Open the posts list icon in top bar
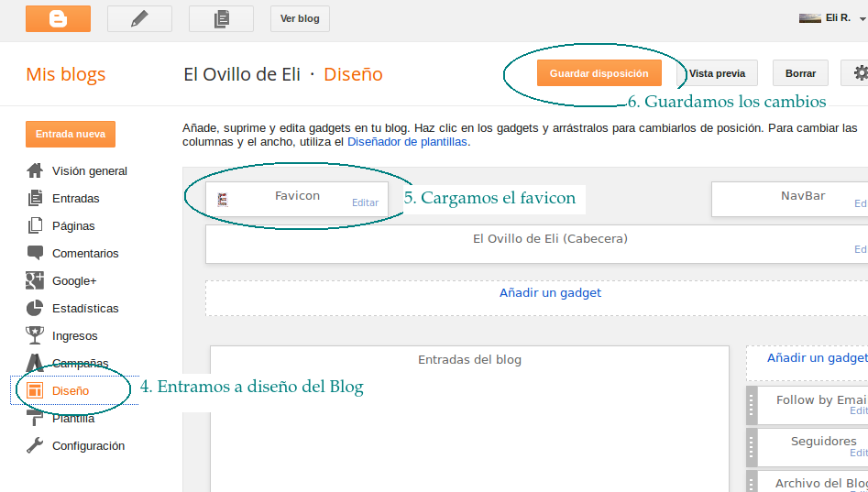This screenshot has width=868, height=492. click(221, 18)
